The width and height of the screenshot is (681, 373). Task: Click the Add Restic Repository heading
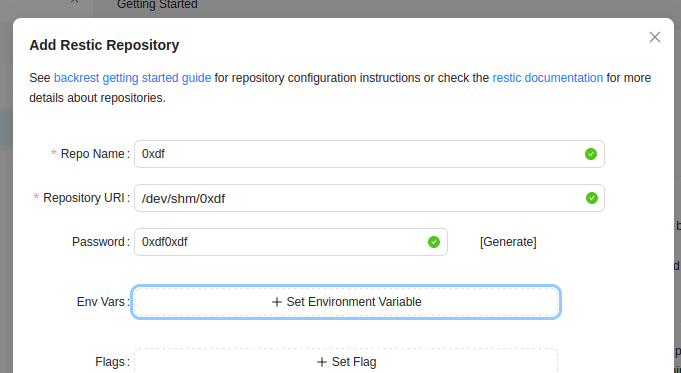pyautogui.click(x=104, y=45)
